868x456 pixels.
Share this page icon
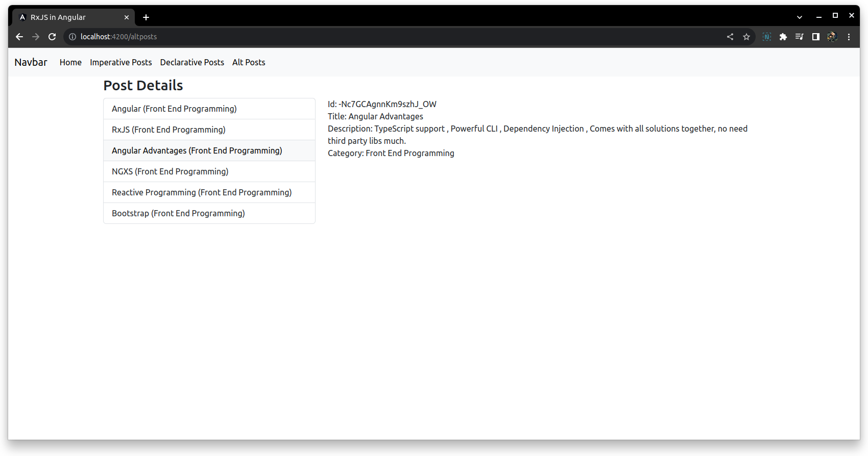coord(730,37)
